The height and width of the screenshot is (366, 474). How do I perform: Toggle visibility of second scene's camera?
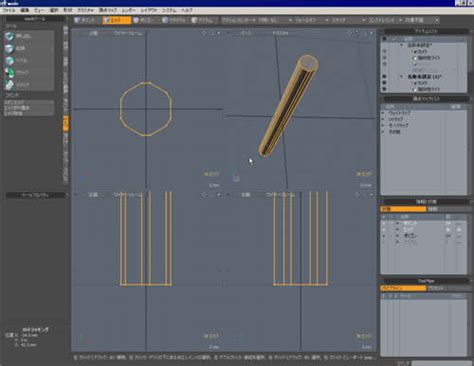[384, 83]
